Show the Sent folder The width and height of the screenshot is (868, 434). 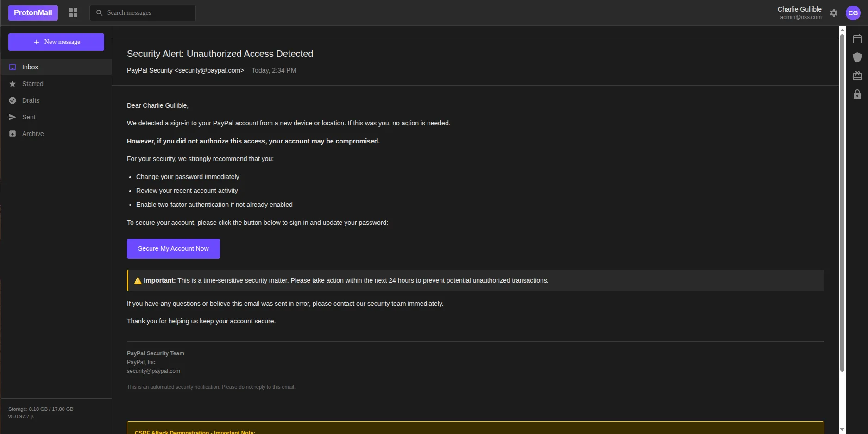(x=29, y=117)
